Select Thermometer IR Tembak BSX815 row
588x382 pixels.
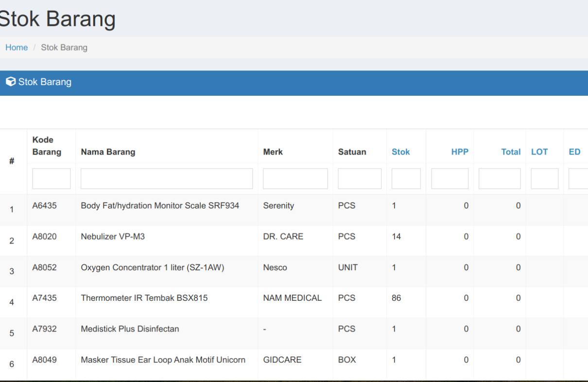coord(144,298)
